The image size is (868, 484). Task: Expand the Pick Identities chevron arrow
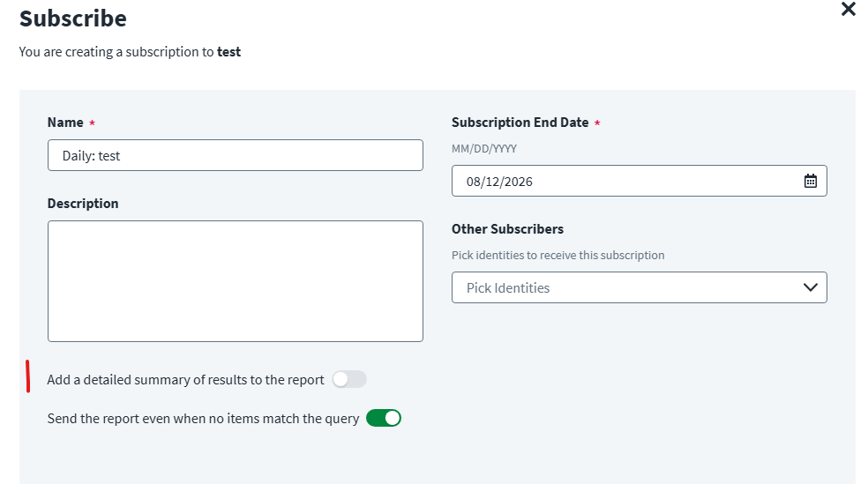[x=811, y=287]
